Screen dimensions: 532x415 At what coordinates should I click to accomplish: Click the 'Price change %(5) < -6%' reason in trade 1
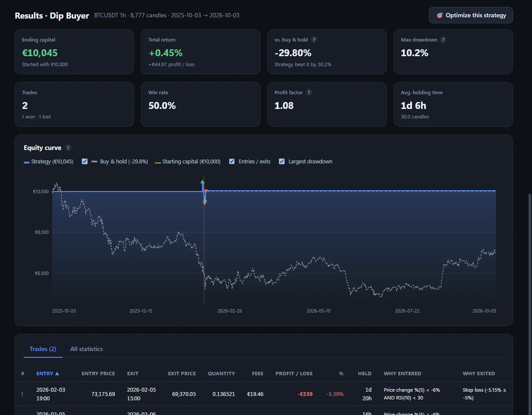(412, 390)
